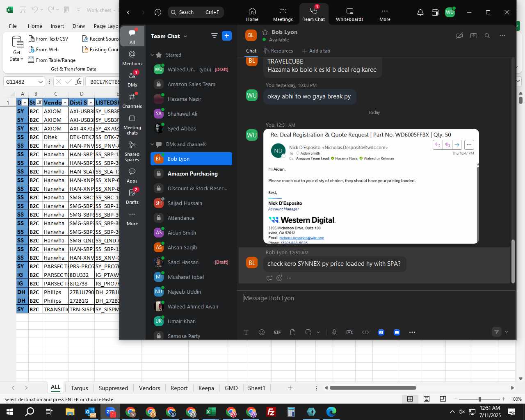The image size is (525, 420).
Task: Open the sidebar More options
Action: pyautogui.click(x=132, y=218)
